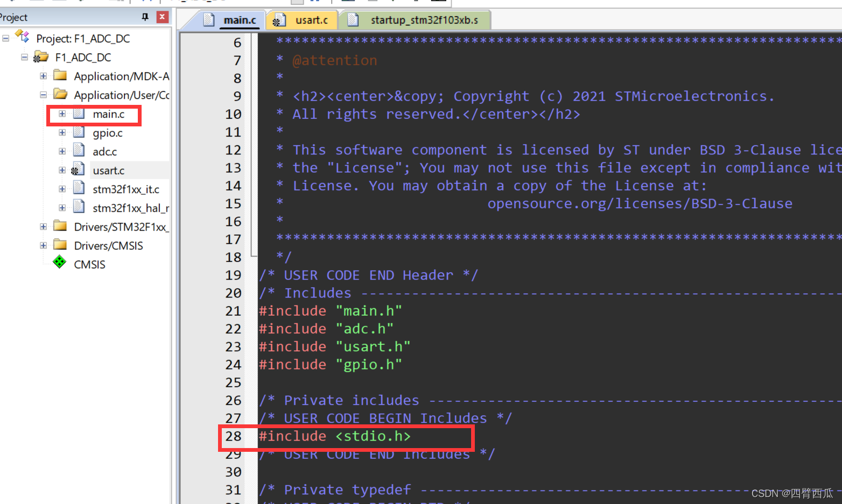Image resolution: width=842 pixels, height=504 pixels.
Task: Toggle auto-hide with the Project panel pin
Action: click(144, 17)
